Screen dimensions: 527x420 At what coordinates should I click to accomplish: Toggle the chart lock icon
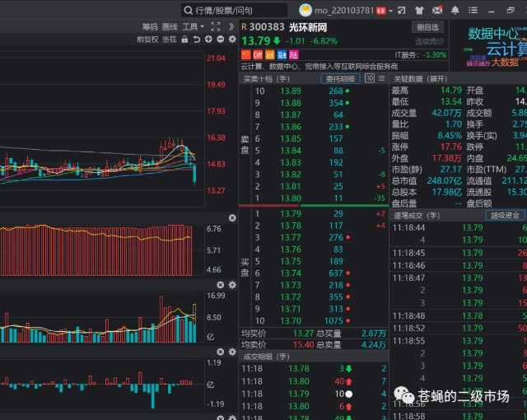tap(184, 40)
